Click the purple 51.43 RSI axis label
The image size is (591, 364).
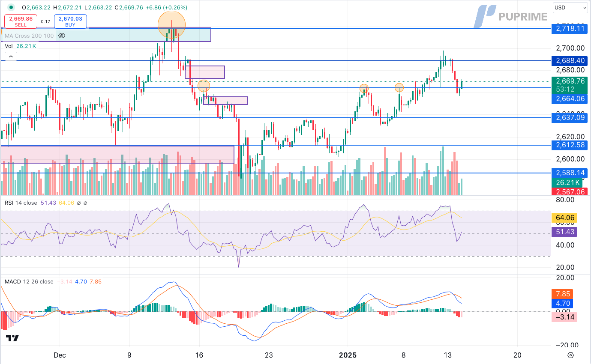564,232
